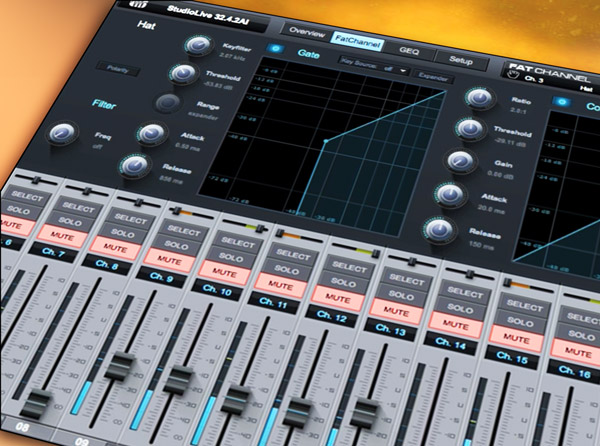Mute channel 10
Viewport: 600px width, 446px height.
tap(225, 273)
